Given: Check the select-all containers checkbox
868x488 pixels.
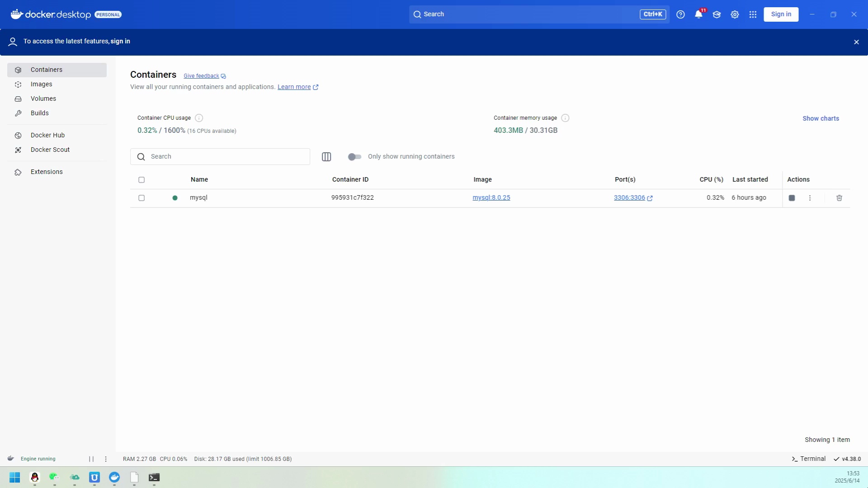Looking at the screenshot, I should coord(142,180).
